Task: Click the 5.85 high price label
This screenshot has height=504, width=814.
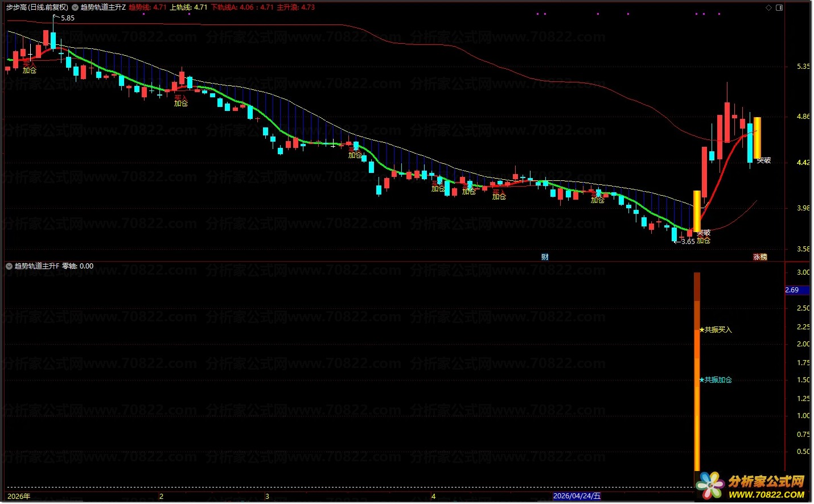Action: coord(68,18)
